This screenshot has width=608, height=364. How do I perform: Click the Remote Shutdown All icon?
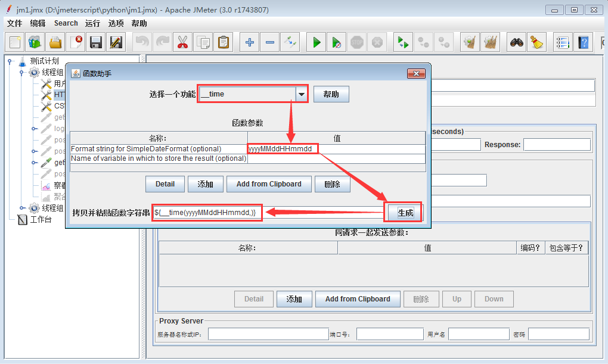point(443,42)
